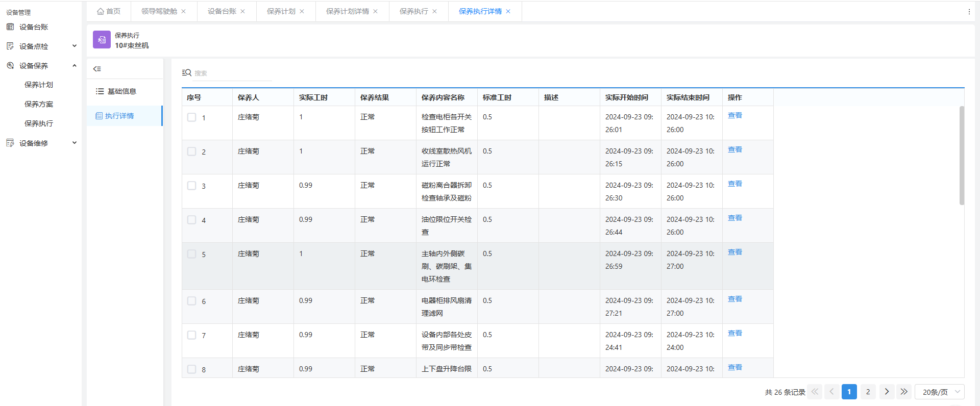
Task: Collapse the 设备保养 menu chevron
Action: click(75, 65)
